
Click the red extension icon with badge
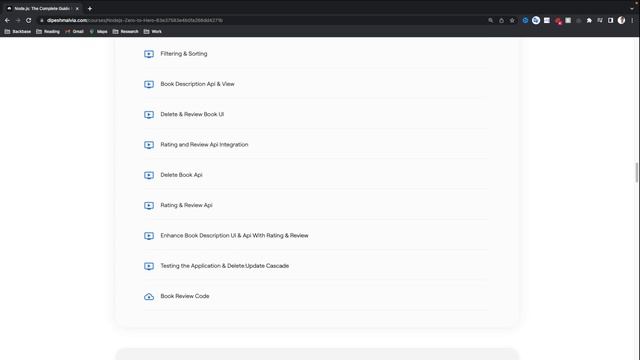[558, 21]
